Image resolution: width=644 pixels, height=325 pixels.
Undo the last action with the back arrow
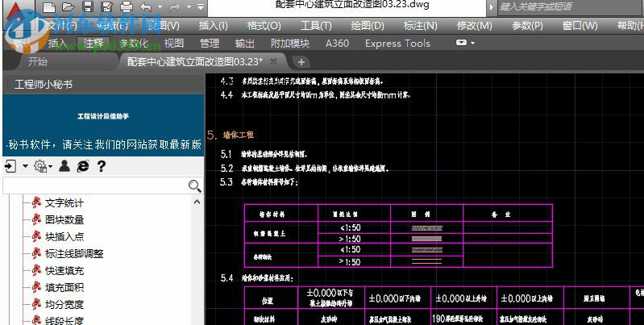[145, 6]
